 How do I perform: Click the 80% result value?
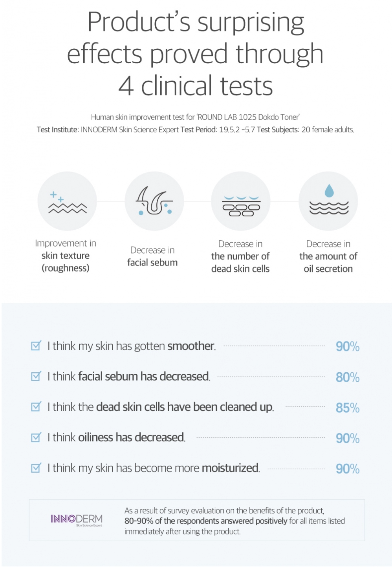[348, 377]
